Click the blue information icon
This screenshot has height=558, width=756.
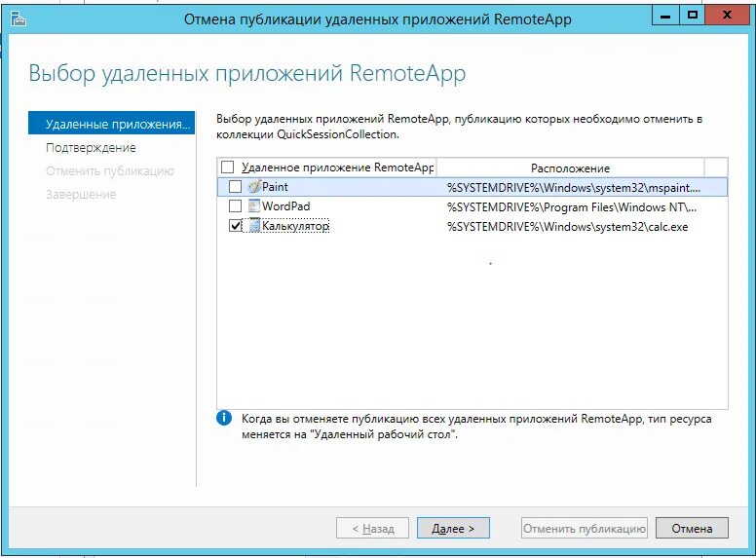click(224, 418)
